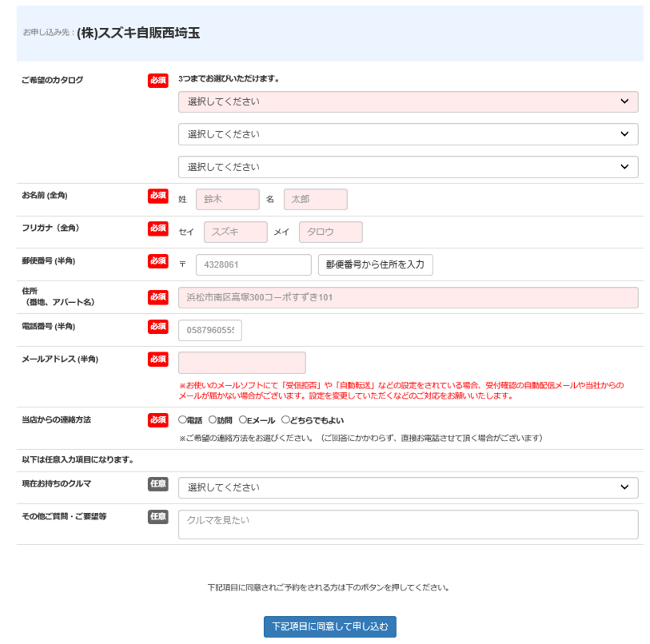Click the 郵便番号から住所を入力 button
This screenshot has height=644, width=650.
[376, 264]
